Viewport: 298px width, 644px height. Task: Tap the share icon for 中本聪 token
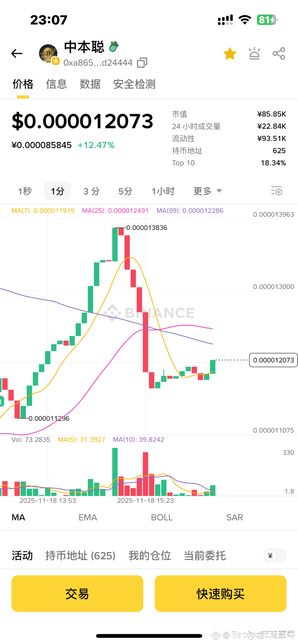click(x=279, y=53)
